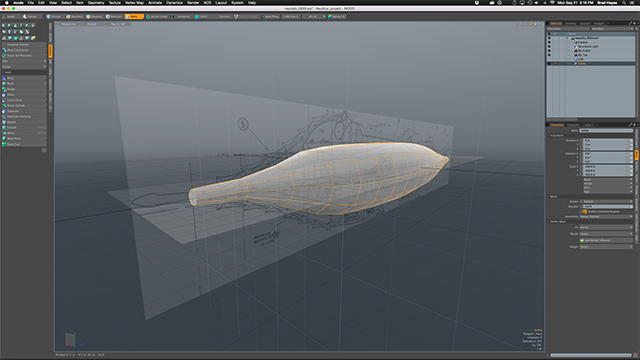Click the bottom-right horizontal scrollbar
Viewport: 640px width, 360px height.
(x=591, y=355)
